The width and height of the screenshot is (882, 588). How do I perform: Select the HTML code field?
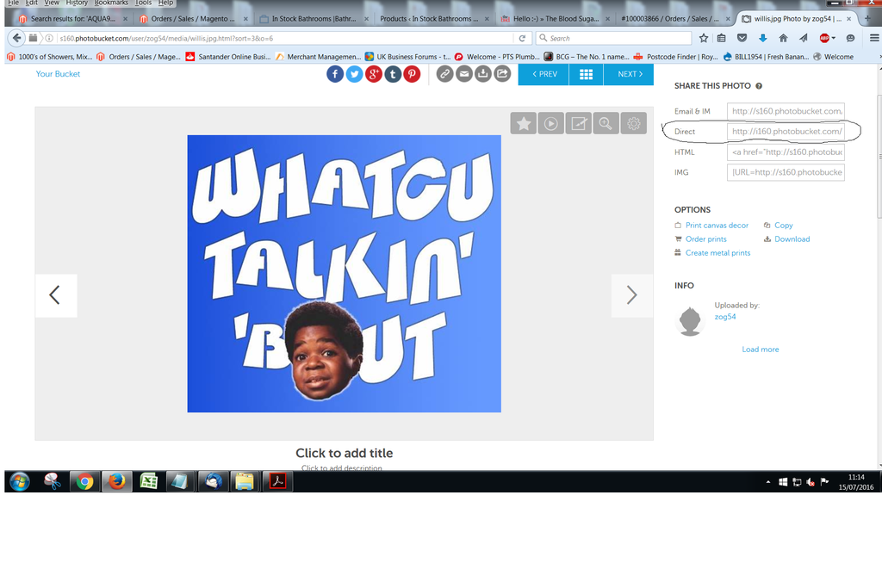coord(786,152)
